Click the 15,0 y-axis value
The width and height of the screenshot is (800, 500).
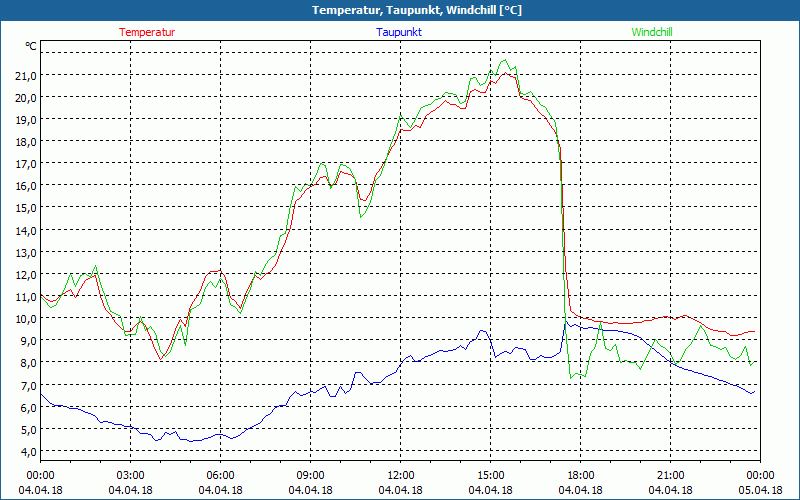coord(27,208)
